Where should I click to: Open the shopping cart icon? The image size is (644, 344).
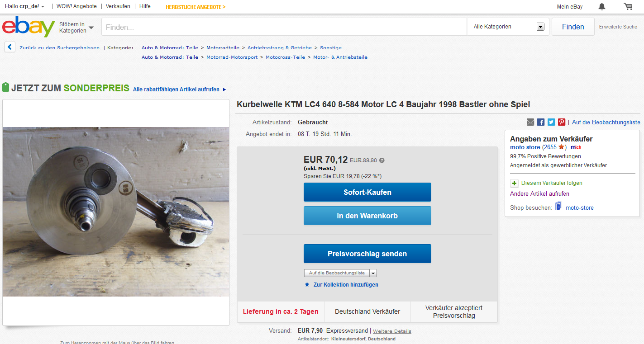(628, 6)
